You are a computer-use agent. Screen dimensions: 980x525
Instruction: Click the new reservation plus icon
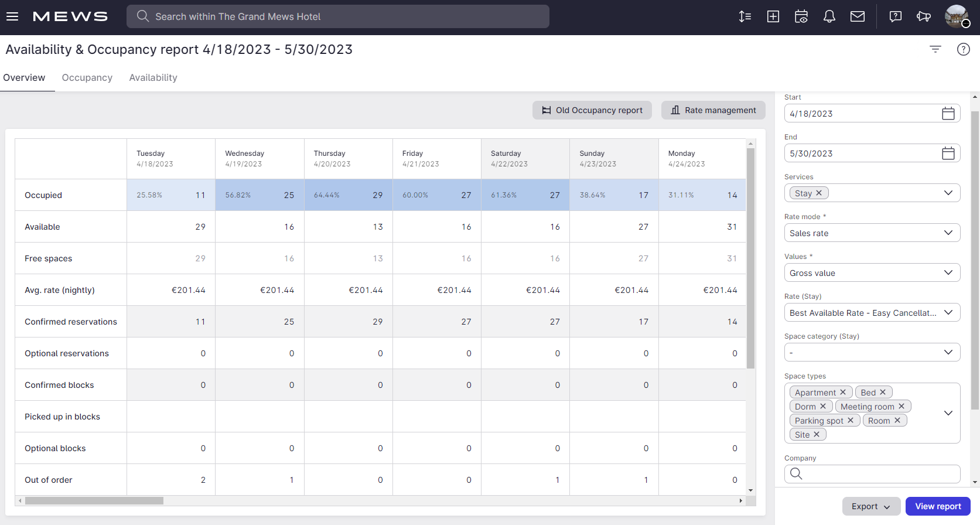click(x=773, y=16)
